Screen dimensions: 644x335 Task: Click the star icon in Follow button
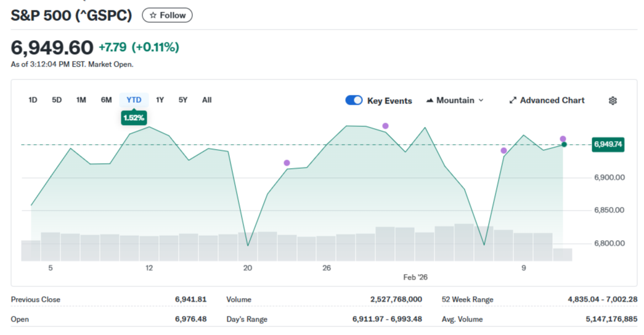[x=153, y=15]
